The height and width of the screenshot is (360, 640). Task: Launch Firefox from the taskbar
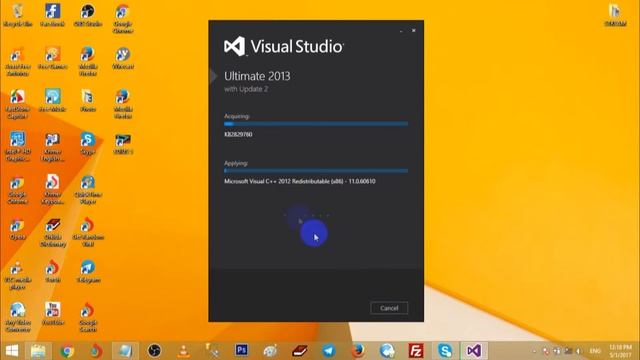click(x=358, y=351)
